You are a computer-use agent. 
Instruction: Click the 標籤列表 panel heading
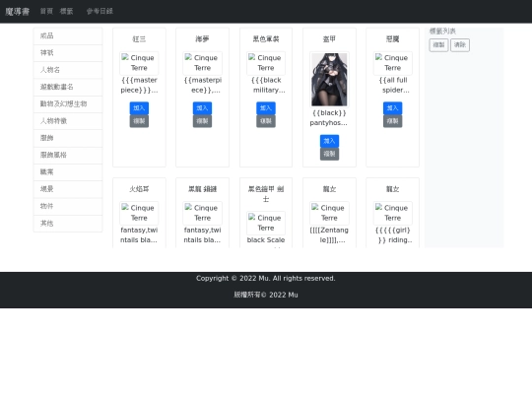point(442,32)
